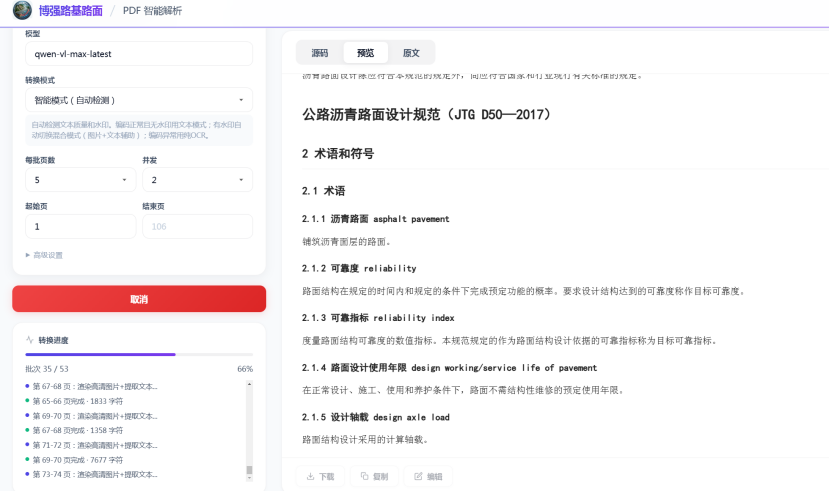Click the 下载 download button
Image resolution: width=829 pixels, height=492 pixels.
[x=320, y=476]
